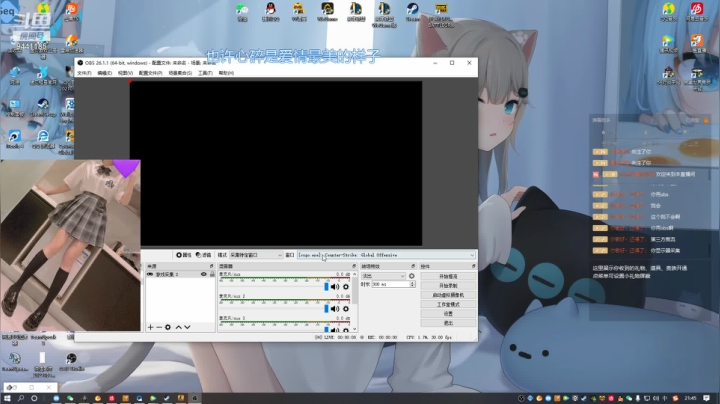Open the 编辑(E) menu in OBS
The height and width of the screenshot is (404, 720).
point(105,73)
